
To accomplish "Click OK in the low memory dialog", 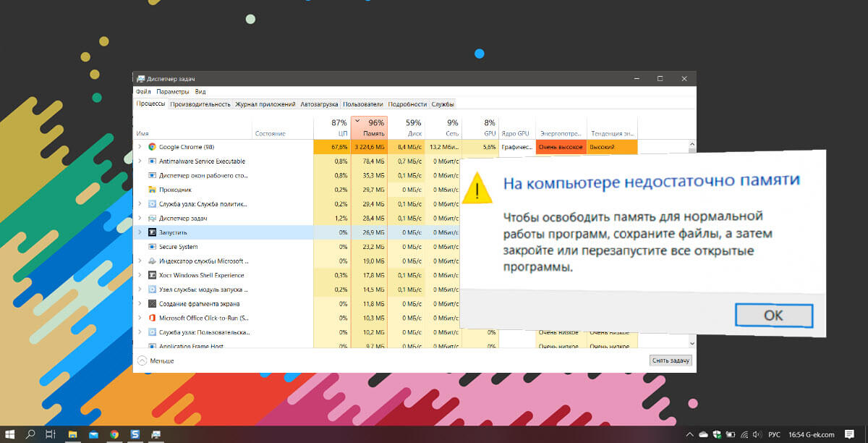I will coord(773,316).
